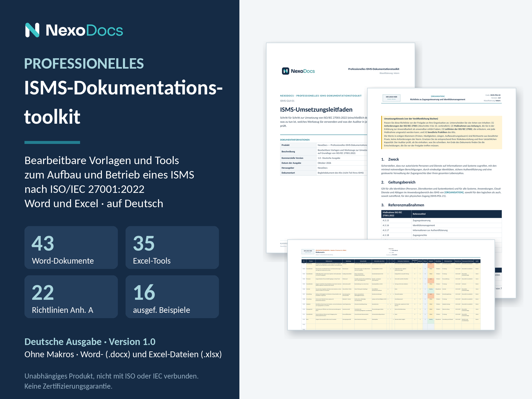Select the '22 Richtlinien Anh. A' card
This screenshot has height=399, width=532.
[x=71, y=297]
